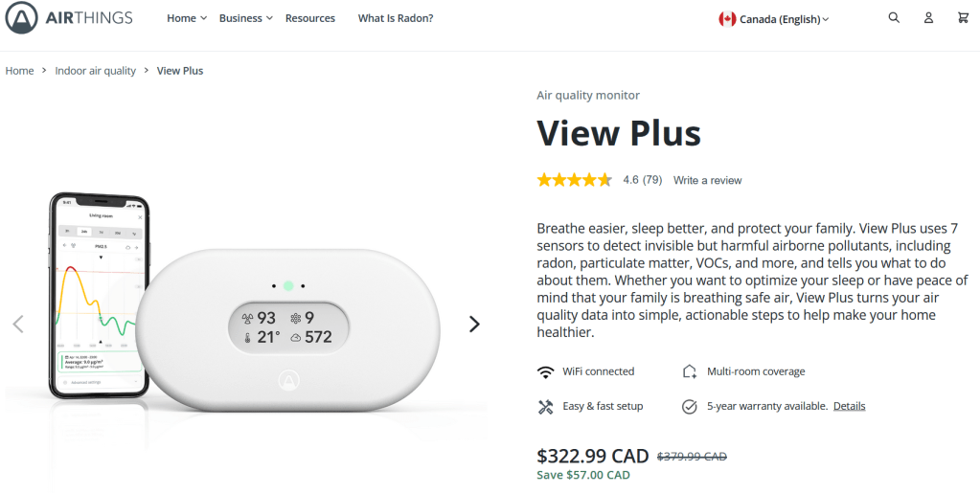
Task: Click the Canada flag icon
Action: [x=727, y=19]
